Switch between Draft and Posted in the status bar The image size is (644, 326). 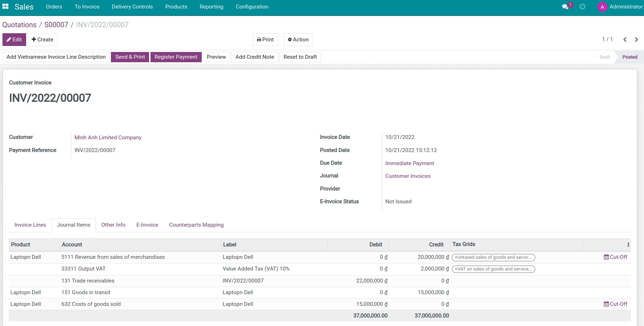[x=618, y=57]
